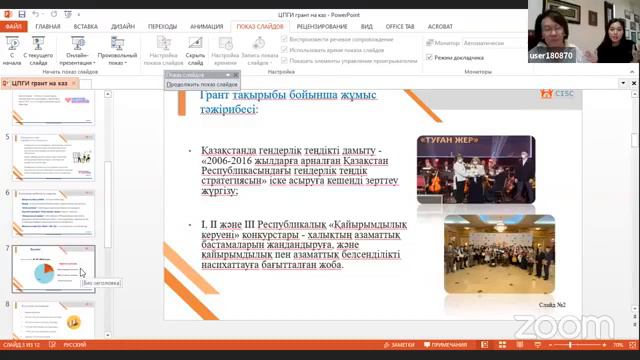640x360 pixels.
Task: Select slide 6 thumbnail
Action: coord(53,213)
